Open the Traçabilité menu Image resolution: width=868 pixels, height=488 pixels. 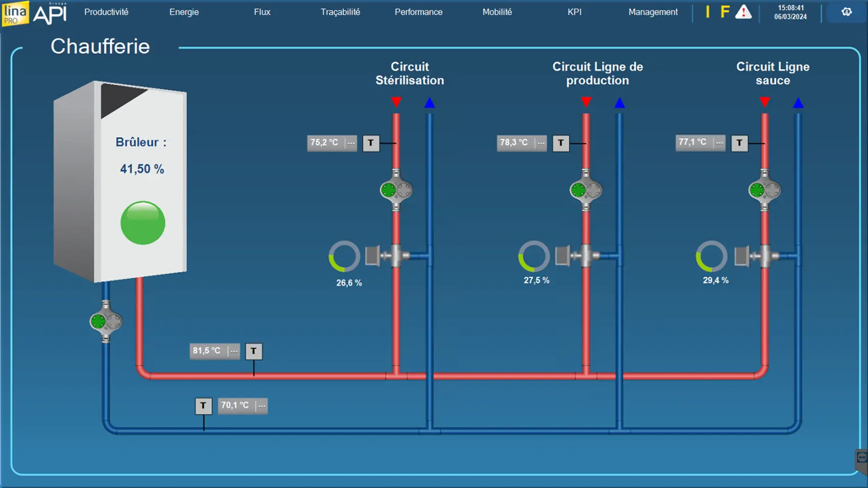tap(340, 12)
